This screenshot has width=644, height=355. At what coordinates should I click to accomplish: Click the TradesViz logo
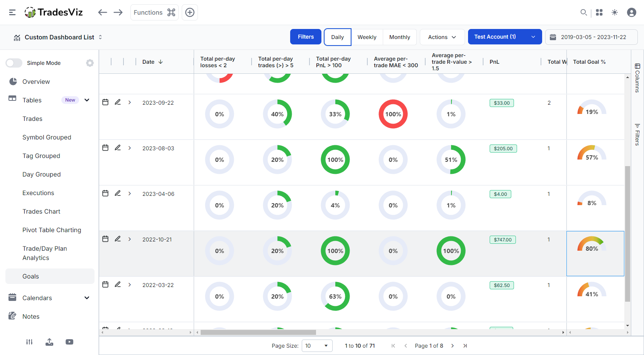pos(54,12)
